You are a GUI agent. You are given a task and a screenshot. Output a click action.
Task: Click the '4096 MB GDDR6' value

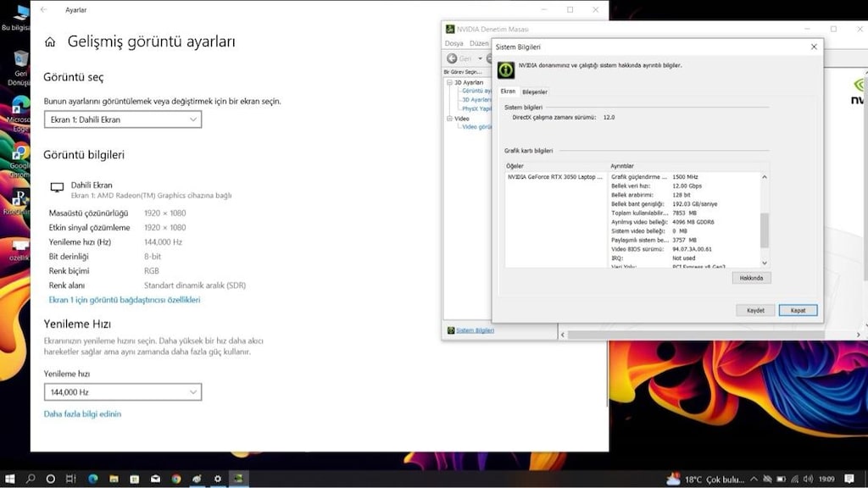point(693,222)
